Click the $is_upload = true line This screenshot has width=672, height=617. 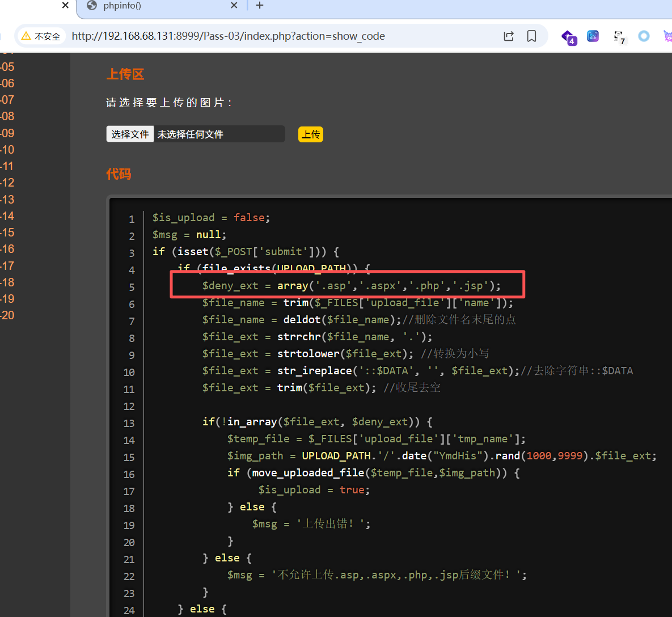(x=314, y=490)
